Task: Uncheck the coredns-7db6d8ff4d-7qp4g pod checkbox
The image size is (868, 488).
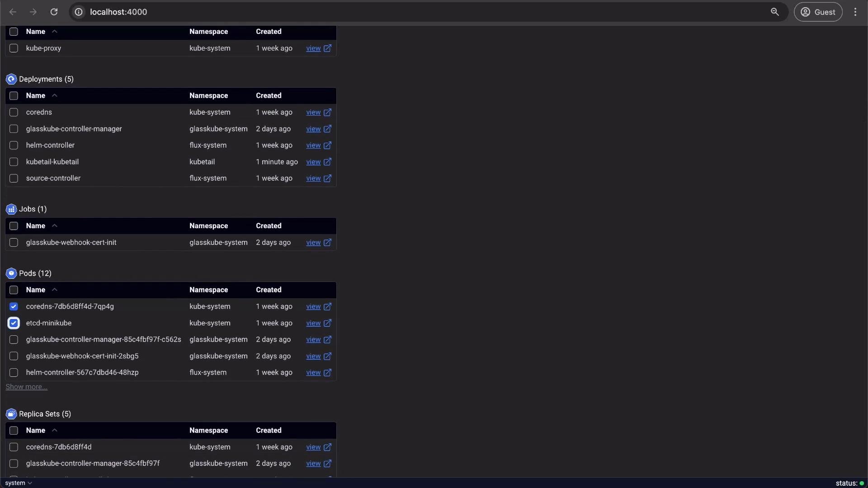Action: click(14, 306)
